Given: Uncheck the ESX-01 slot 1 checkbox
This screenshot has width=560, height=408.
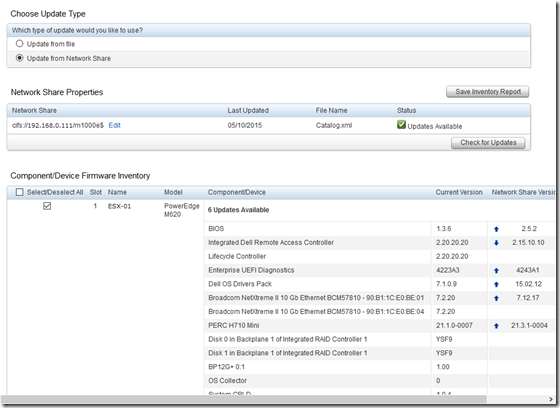Looking at the screenshot, I should click(x=47, y=206).
